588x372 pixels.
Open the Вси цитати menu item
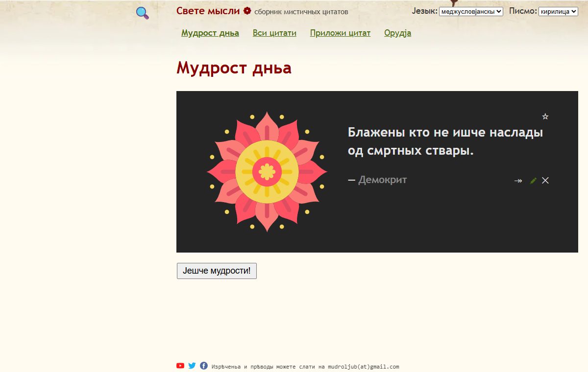274,33
